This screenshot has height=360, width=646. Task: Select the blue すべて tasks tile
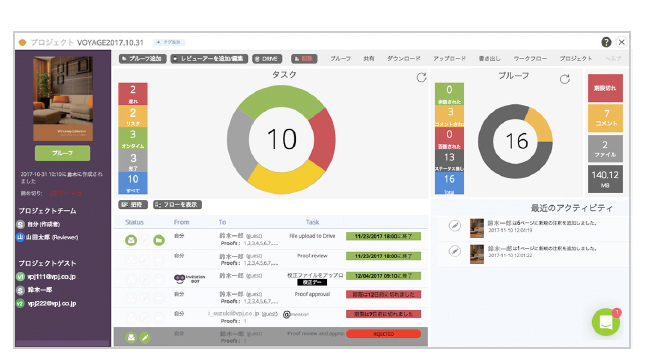pyautogui.click(x=133, y=183)
